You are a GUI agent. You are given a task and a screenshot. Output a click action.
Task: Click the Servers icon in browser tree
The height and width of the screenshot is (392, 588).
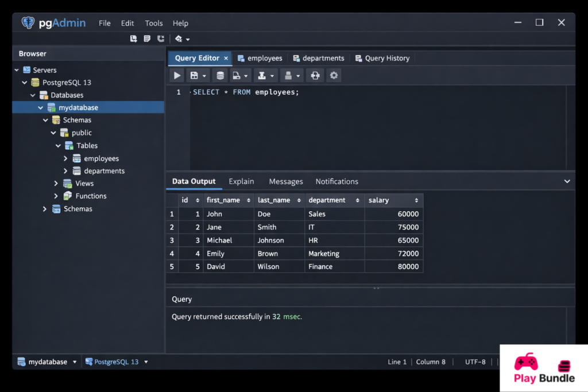click(x=27, y=70)
